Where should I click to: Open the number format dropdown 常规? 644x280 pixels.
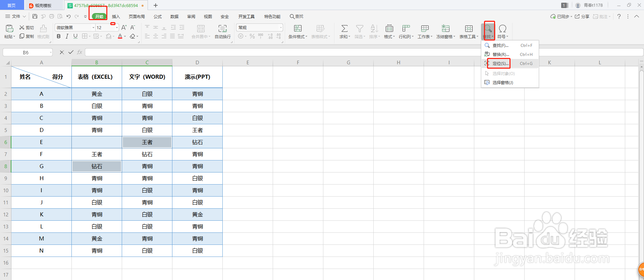pos(281,27)
